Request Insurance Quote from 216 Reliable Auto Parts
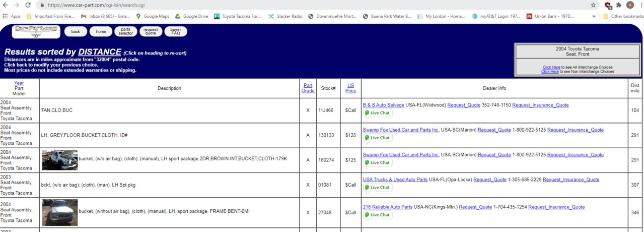644x232 pixels. click(556, 207)
